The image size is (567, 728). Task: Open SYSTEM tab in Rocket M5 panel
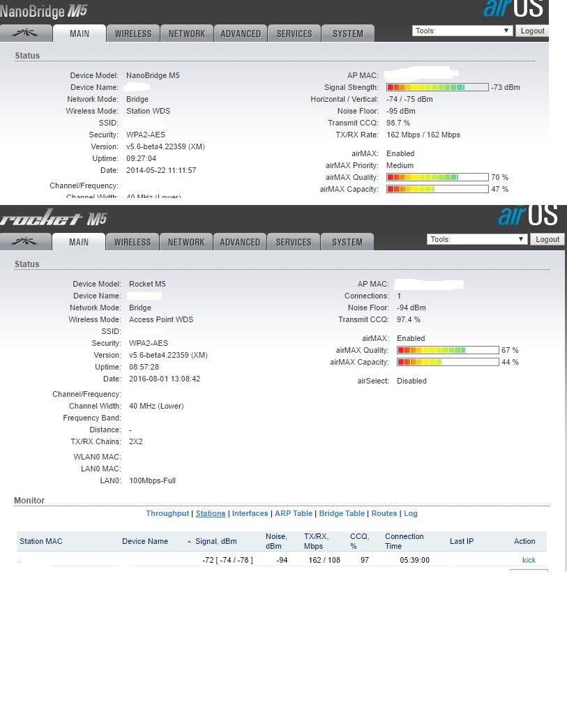click(347, 242)
